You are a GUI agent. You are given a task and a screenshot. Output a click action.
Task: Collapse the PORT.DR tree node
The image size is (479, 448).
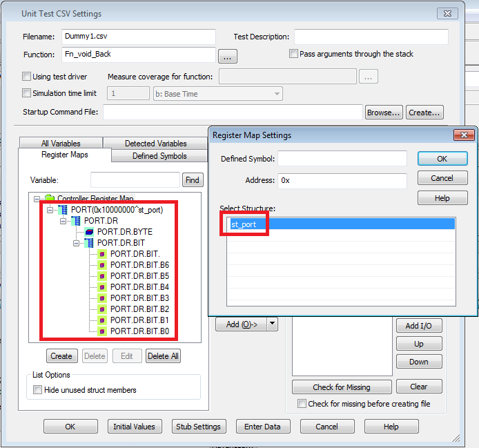point(63,221)
